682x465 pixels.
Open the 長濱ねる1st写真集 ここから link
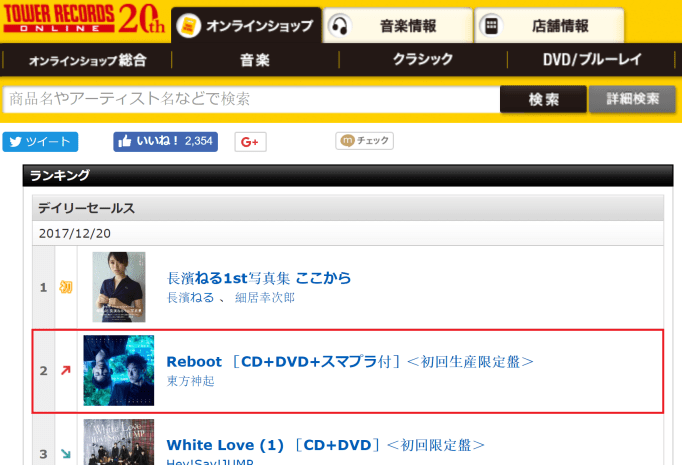pos(259,278)
